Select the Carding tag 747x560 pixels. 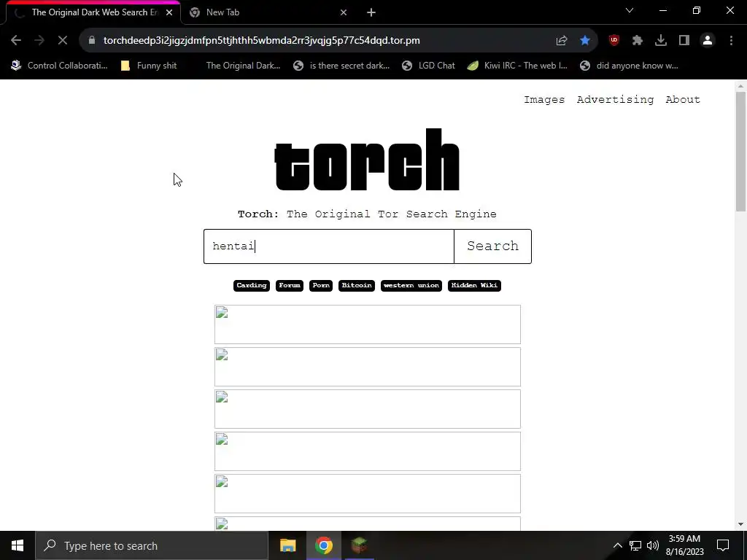(x=252, y=286)
